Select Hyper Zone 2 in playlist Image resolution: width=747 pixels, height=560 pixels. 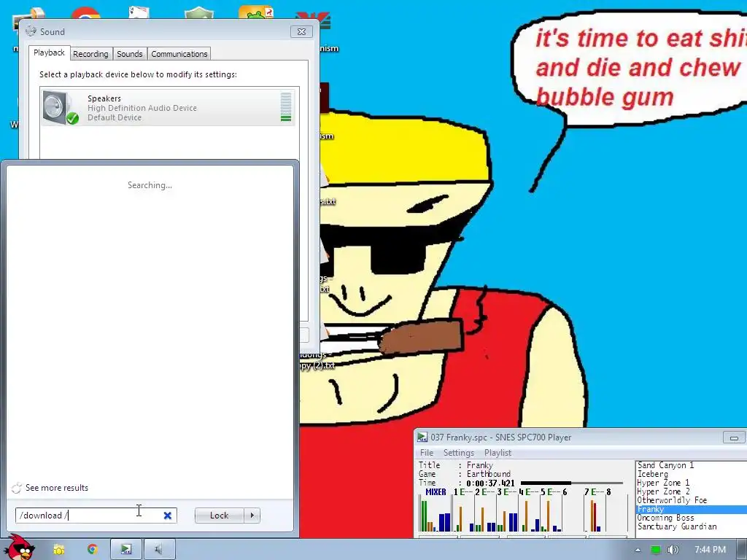coord(663,491)
